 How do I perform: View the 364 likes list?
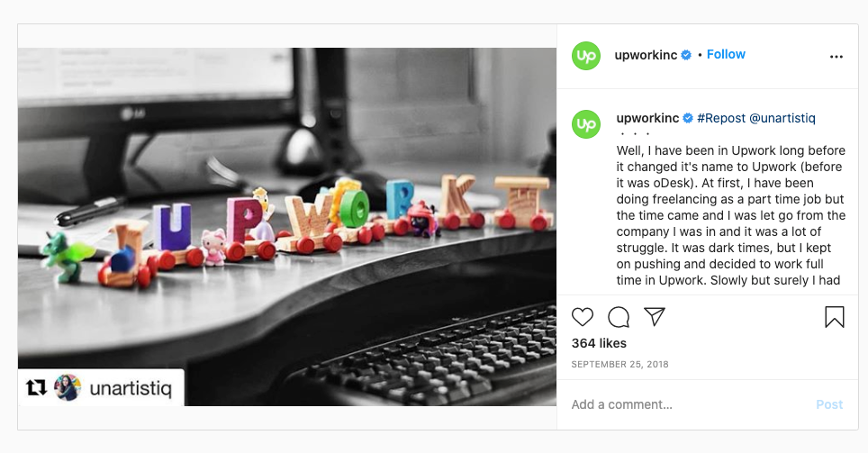click(x=599, y=343)
